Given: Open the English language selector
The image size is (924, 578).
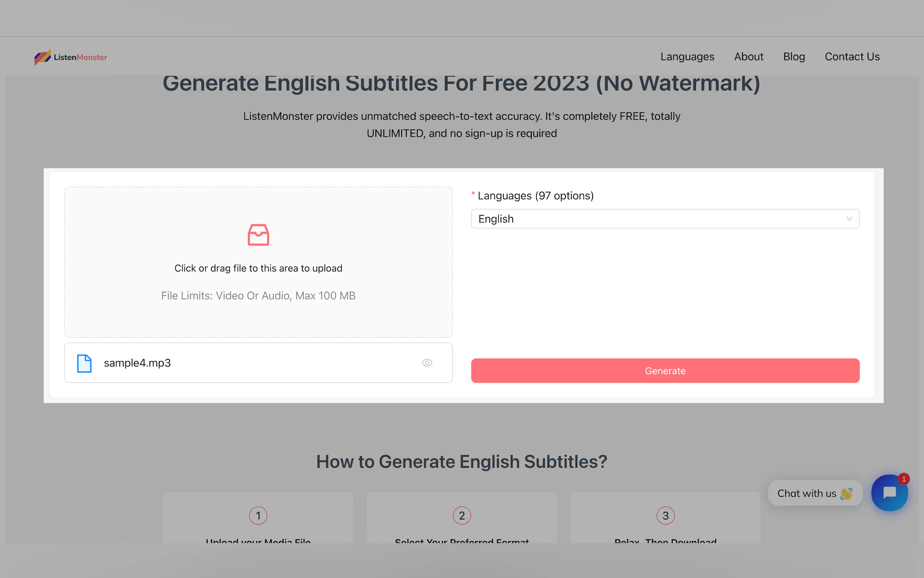Looking at the screenshot, I should pos(649,219).
